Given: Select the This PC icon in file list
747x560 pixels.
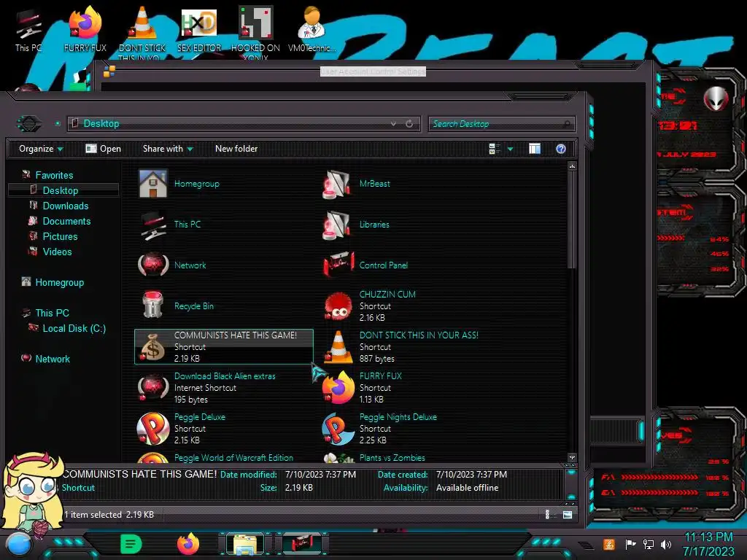Looking at the screenshot, I should 153,225.
